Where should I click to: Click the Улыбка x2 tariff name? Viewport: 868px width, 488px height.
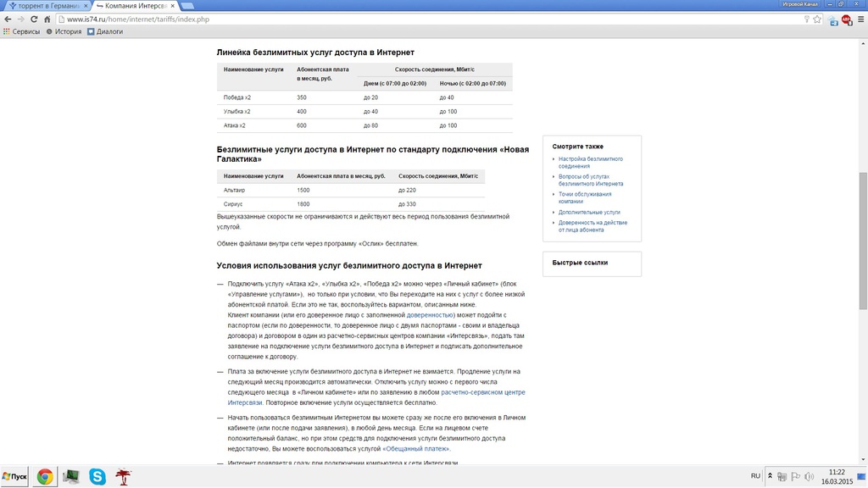click(x=237, y=111)
